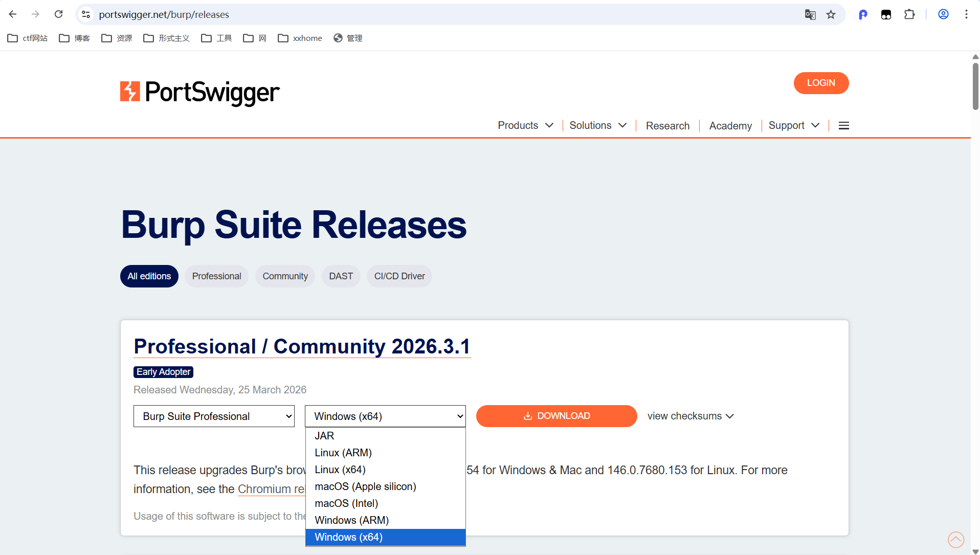Open the 网 bookmark folder

coord(255,38)
